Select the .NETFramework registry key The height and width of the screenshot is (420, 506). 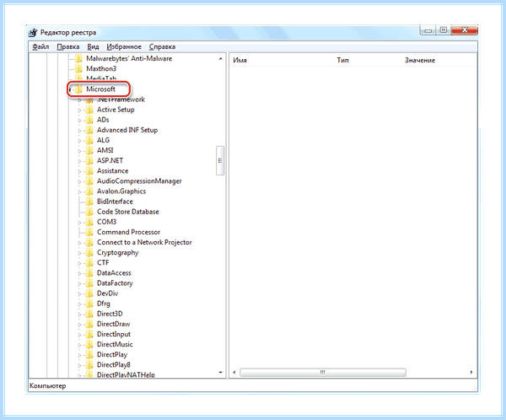tap(121, 100)
